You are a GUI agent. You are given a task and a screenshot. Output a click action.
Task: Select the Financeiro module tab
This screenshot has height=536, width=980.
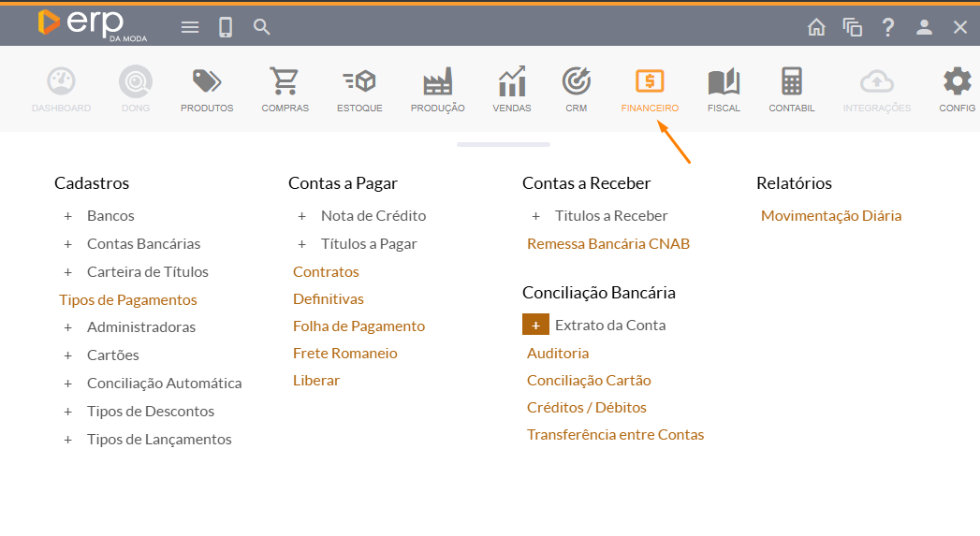(x=650, y=90)
